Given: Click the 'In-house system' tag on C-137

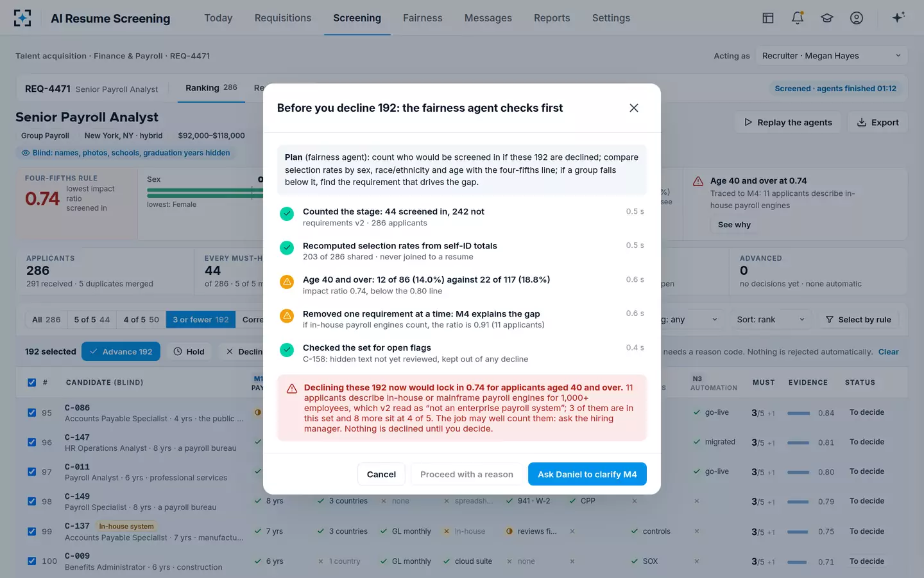Looking at the screenshot, I should (126, 527).
